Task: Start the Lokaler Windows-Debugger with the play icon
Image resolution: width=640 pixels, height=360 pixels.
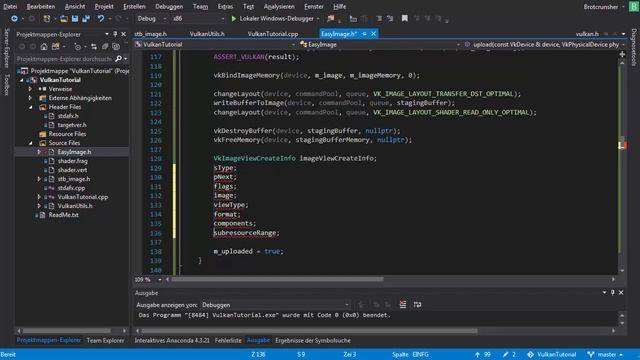Action: click(233, 19)
